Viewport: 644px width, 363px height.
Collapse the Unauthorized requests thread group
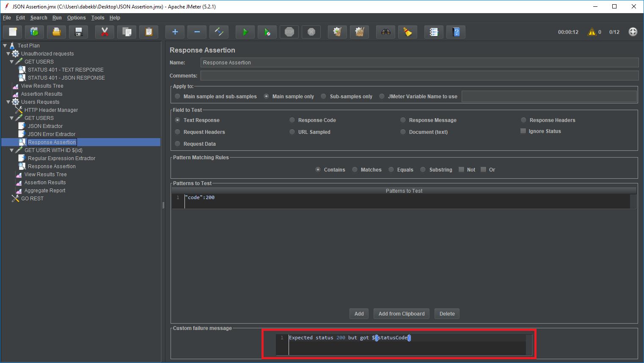8,54
